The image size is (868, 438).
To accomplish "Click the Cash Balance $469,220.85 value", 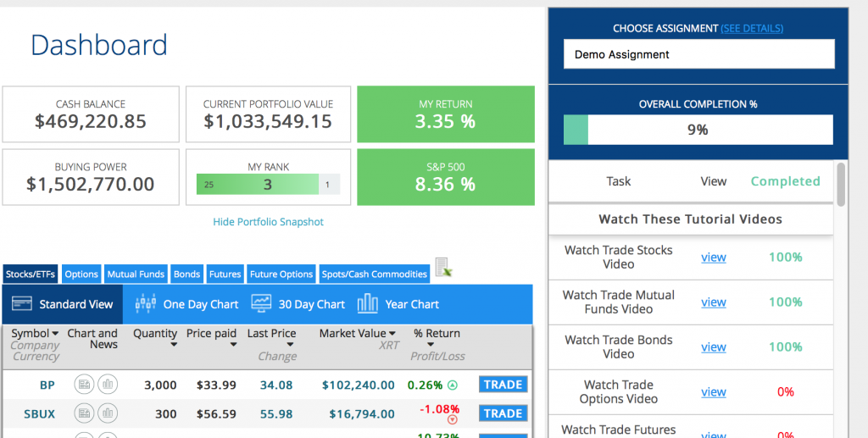I will [91, 121].
